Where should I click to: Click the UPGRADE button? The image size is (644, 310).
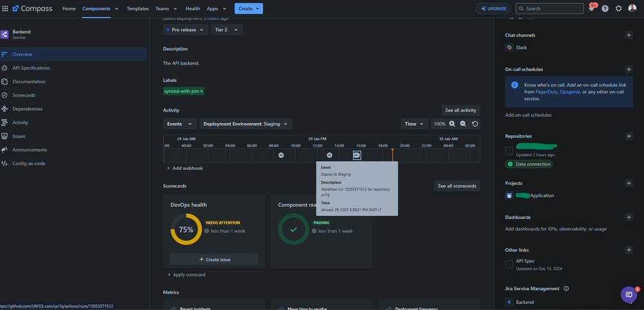tap(493, 8)
